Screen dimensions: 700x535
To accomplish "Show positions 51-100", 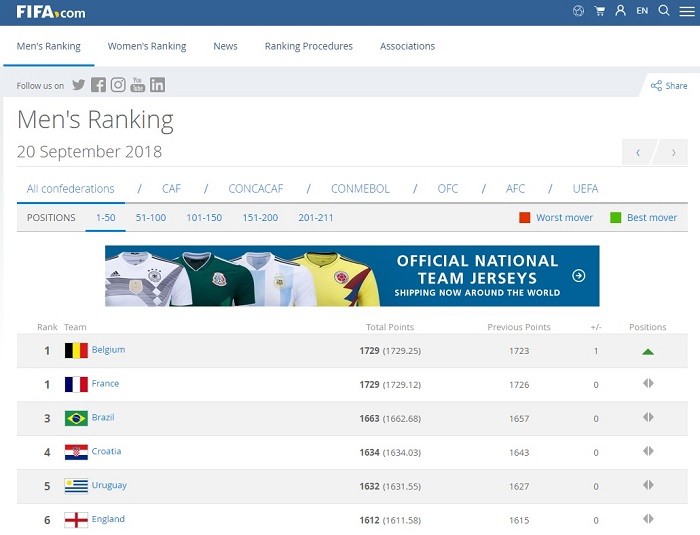I will point(151,217).
